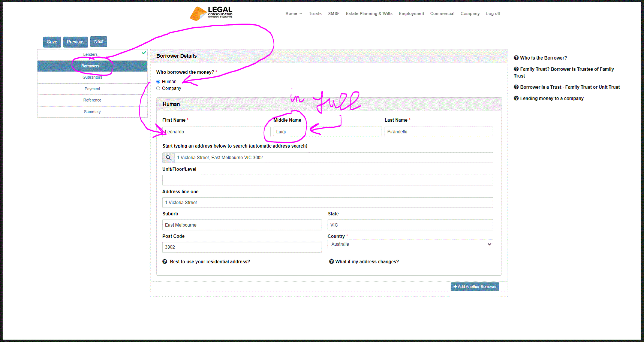Click the Post Code field
Screen dimensions: 644x342
[x=242, y=247]
